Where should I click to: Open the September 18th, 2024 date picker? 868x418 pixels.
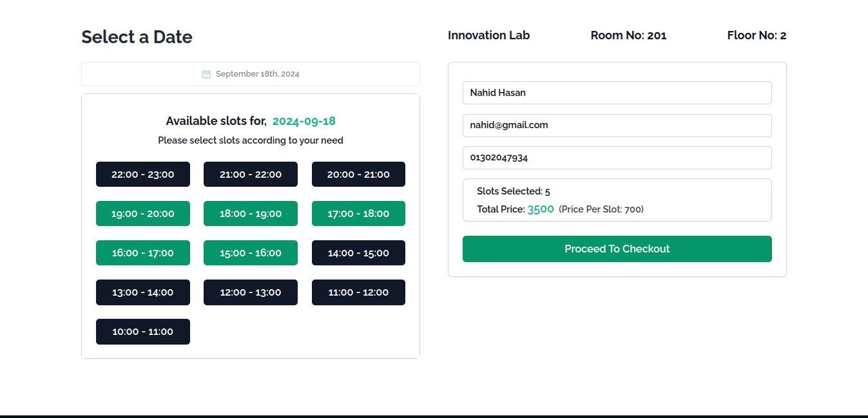tap(251, 74)
